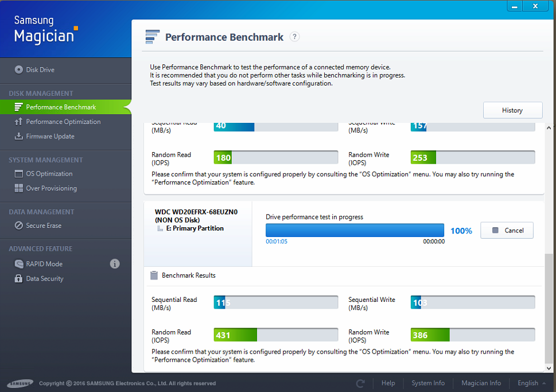The width and height of the screenshot is (556, 392).
Task: Click the remaining time 00:00:00
Action: point(434,242)
